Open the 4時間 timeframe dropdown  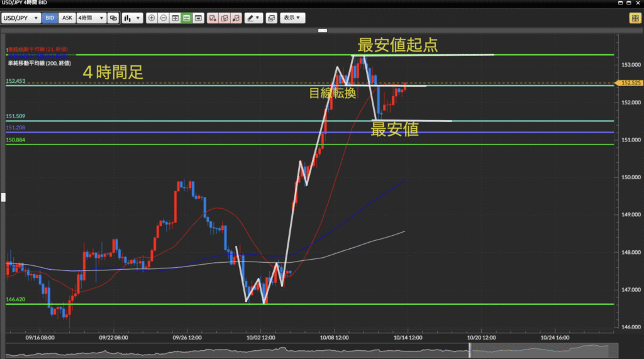click(x=91, y=18)
